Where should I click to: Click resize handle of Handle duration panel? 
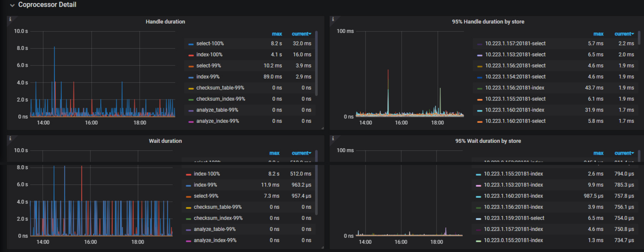pyautogui.click(x=323, y=128)
